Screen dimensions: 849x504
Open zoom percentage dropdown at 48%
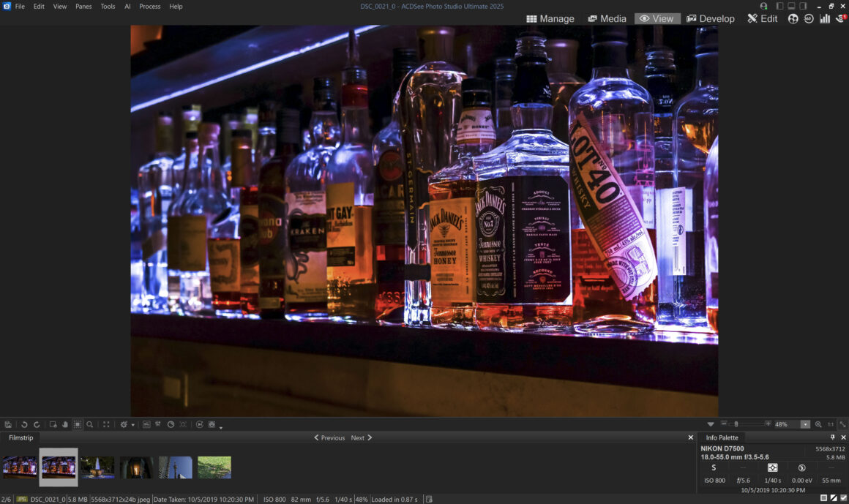[x=805, y=424]
